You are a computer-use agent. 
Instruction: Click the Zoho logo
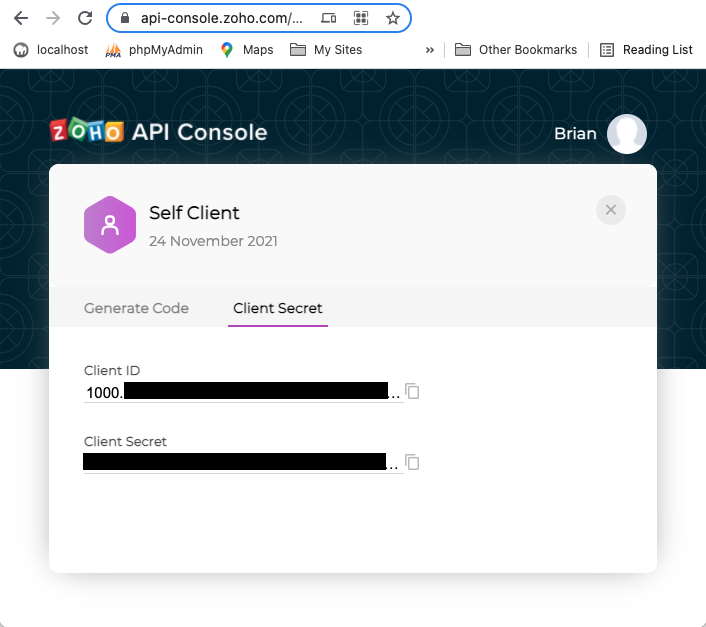pyautogui.click(x=86, y=131)
